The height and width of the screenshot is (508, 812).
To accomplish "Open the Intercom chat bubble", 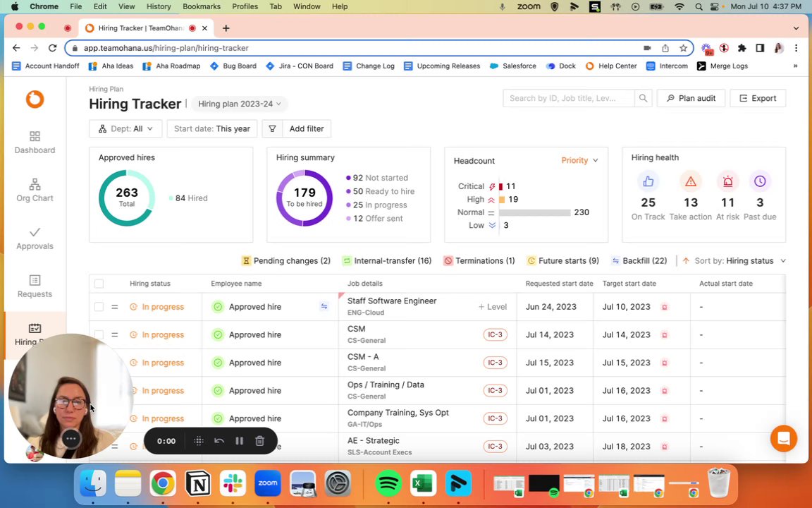I will [784, 439].
